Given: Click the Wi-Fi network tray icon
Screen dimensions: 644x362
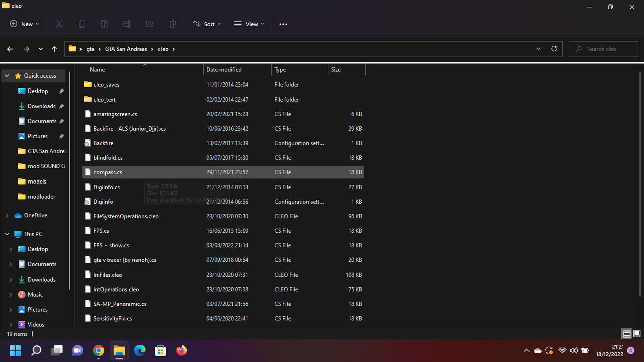Looking at the screenshot, I should (562, 350).
